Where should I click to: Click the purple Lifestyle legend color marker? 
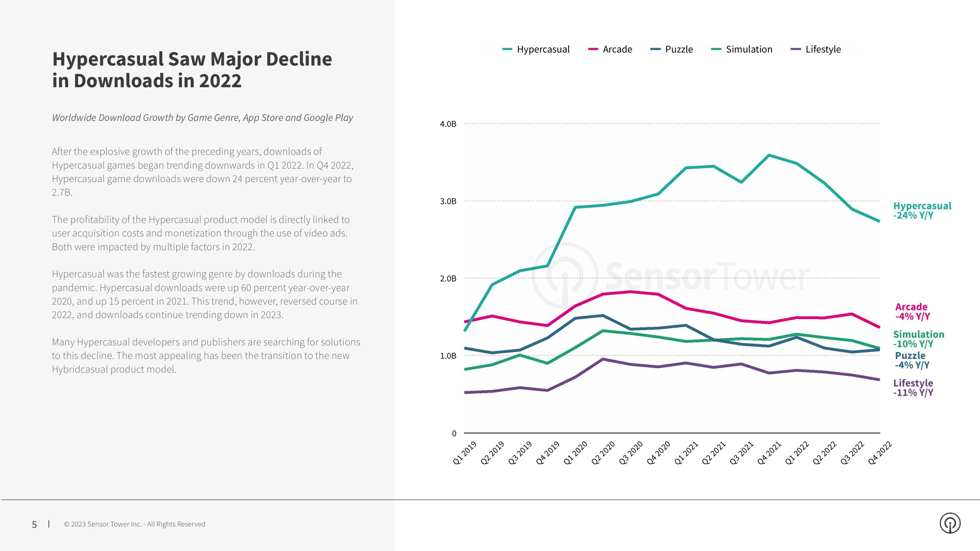(x=795, y=49)
